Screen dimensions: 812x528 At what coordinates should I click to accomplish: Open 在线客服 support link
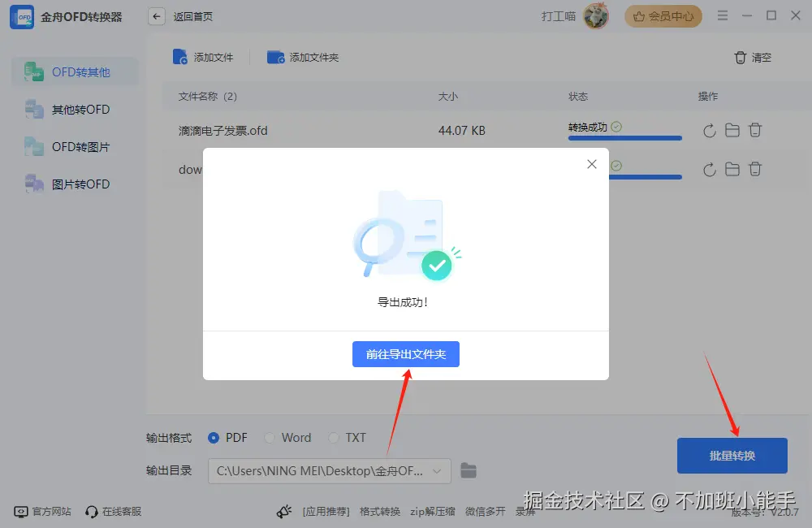coord(114,512)
